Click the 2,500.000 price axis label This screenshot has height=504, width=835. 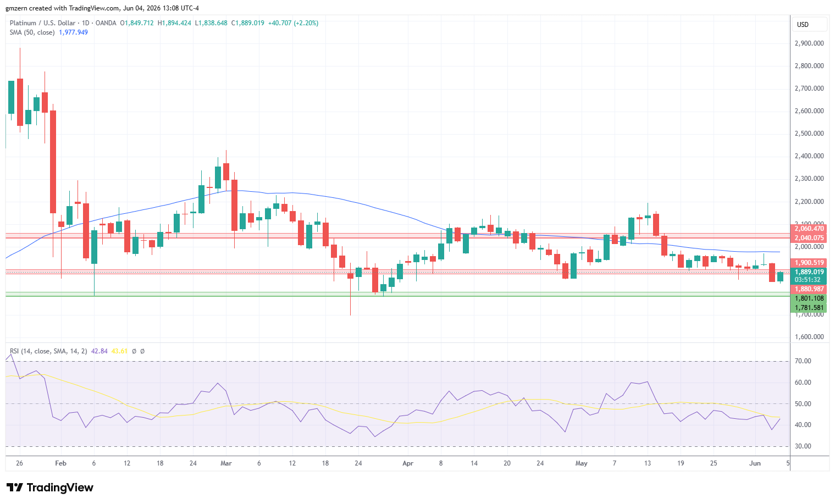pos(809,134)
